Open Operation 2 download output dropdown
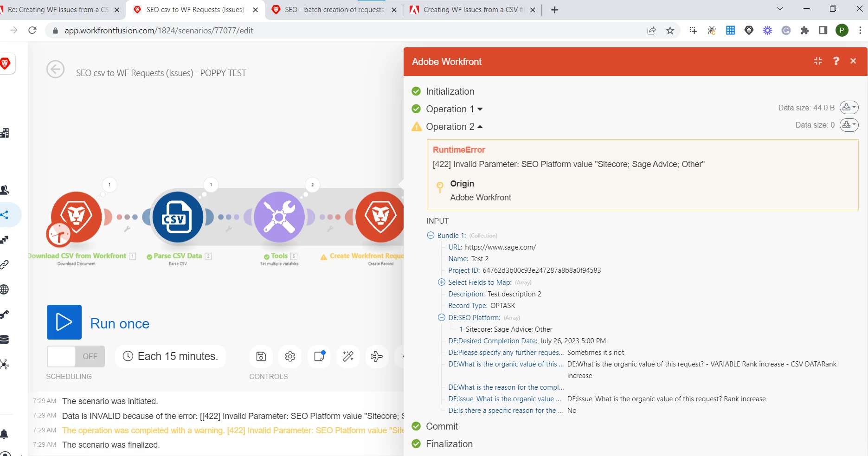 (x=849, y=125)
